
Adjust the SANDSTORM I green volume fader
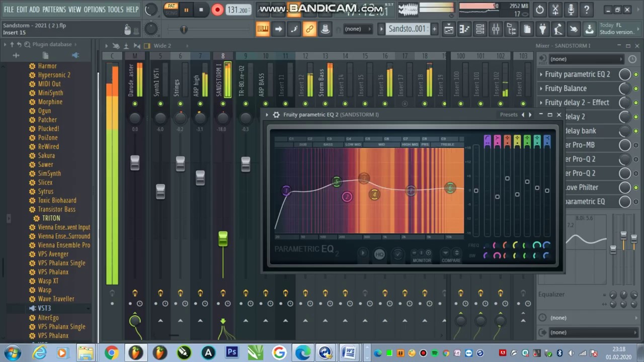click(223, 239)
